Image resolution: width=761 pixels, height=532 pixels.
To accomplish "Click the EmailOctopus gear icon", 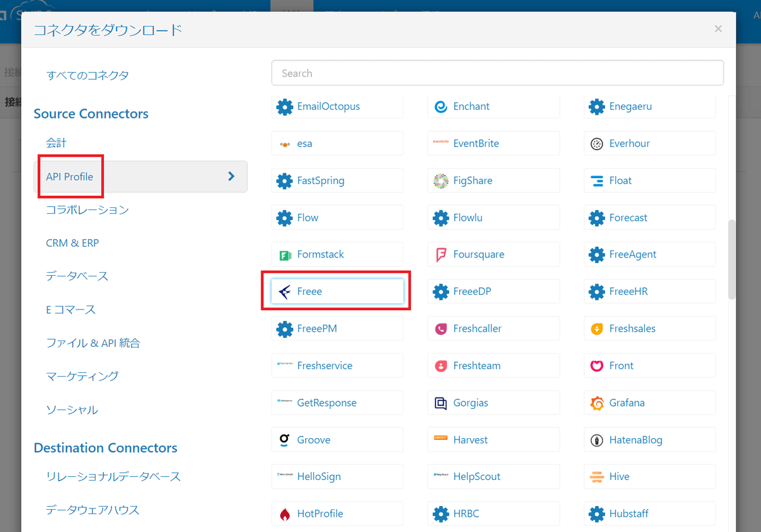I will (x=285, y=107).
